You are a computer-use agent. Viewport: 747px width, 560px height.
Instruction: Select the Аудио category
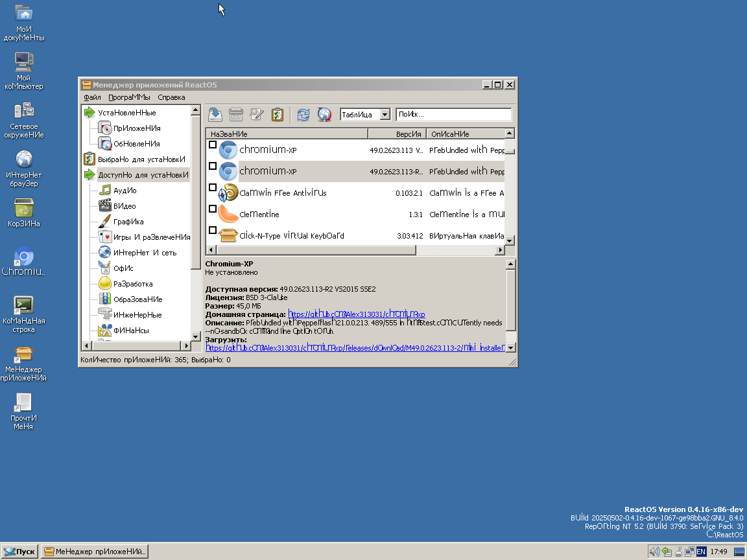(124, 191)
